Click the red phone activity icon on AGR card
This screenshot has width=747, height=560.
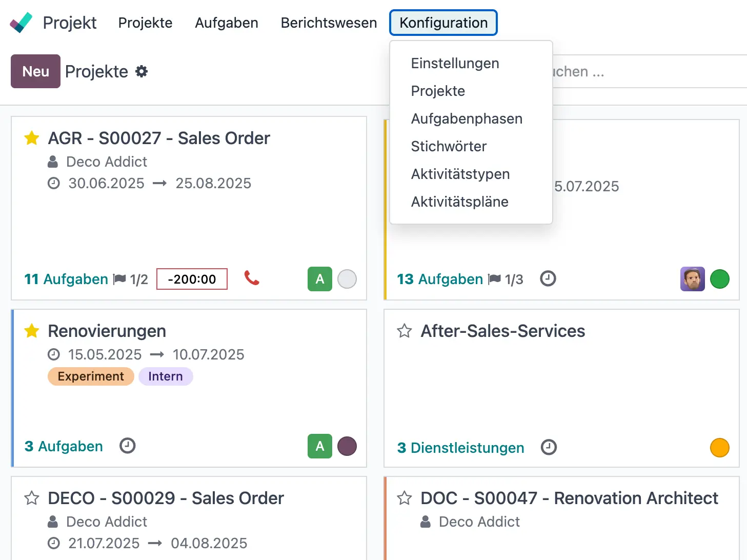(252, 279)
